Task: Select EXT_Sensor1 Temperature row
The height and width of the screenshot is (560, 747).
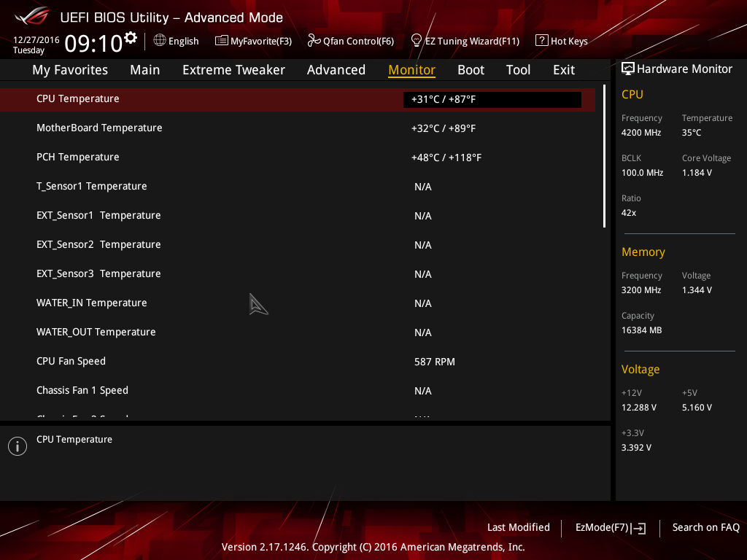Action: pyautogui.click(x=298, y=216)
